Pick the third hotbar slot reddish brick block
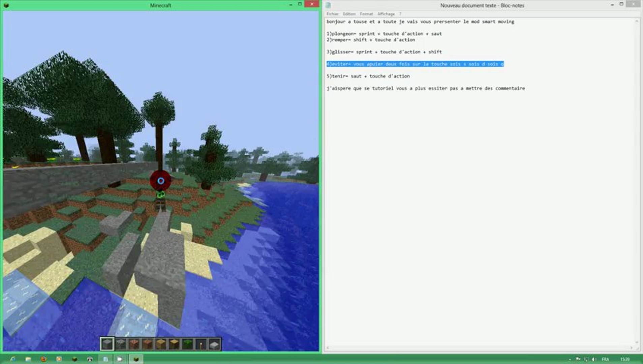Viewport: 643px width, 364px height. [x=134, y=344]
